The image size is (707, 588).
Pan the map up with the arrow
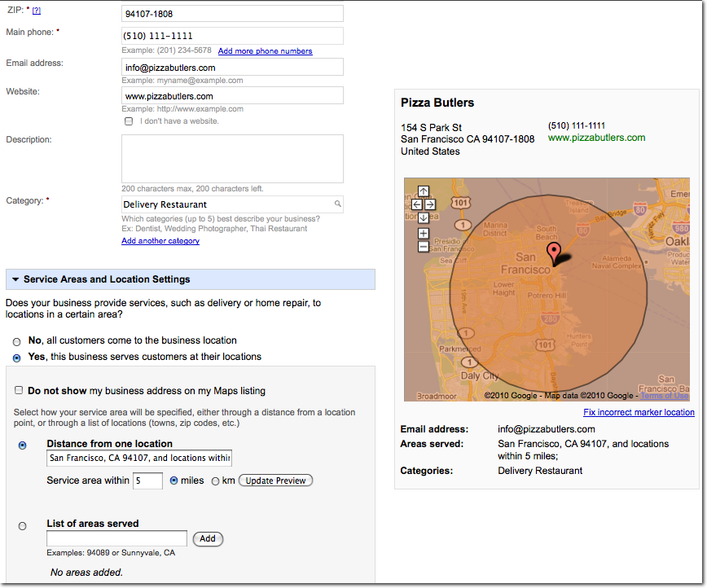423,191
